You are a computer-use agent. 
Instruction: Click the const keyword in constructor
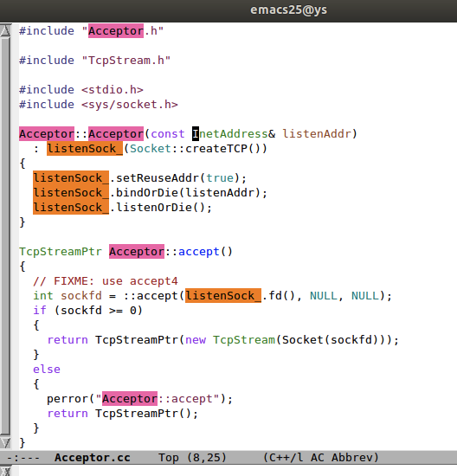click(168, 133)
